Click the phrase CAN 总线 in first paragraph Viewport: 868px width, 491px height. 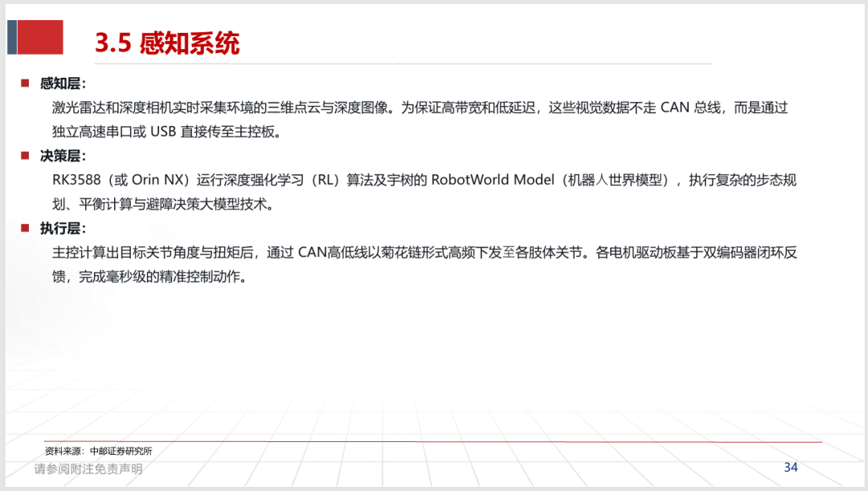[691, 108]
